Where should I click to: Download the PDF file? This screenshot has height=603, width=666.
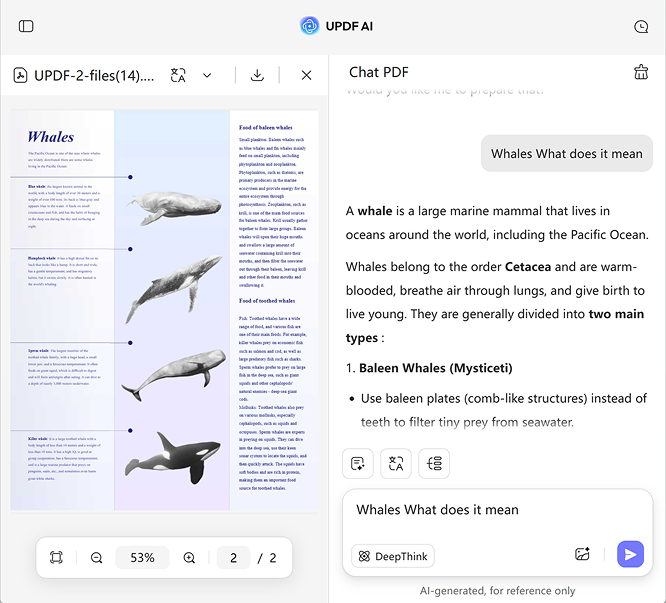click(257, 76)
